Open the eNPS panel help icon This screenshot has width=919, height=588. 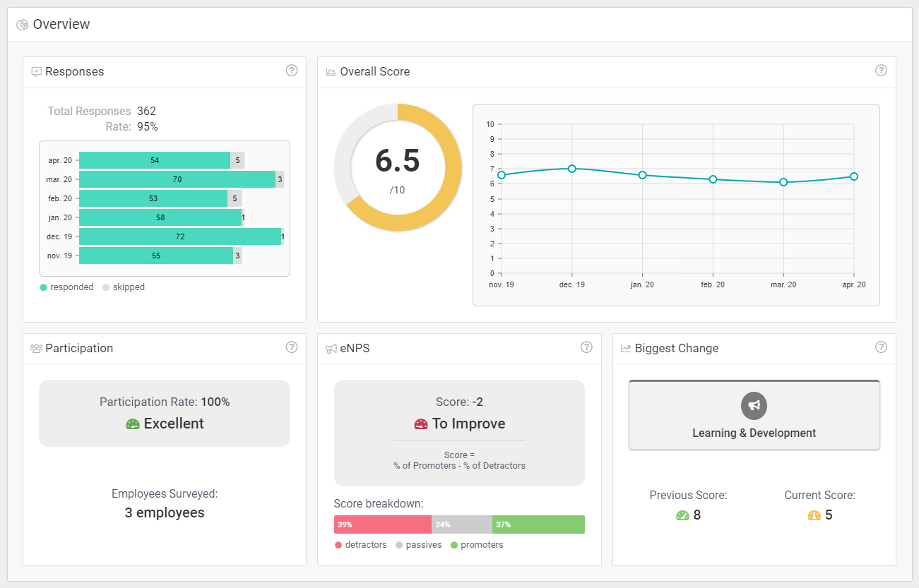586,347
